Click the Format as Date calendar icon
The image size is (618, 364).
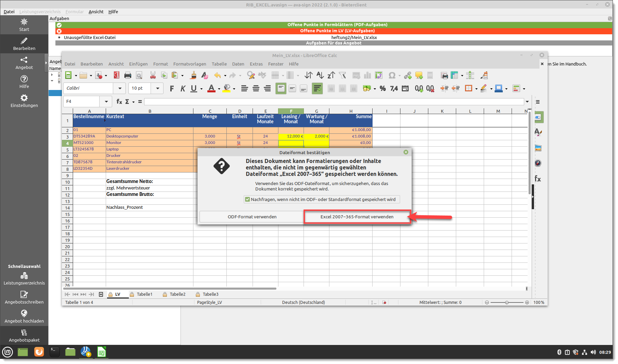(405, 88)
